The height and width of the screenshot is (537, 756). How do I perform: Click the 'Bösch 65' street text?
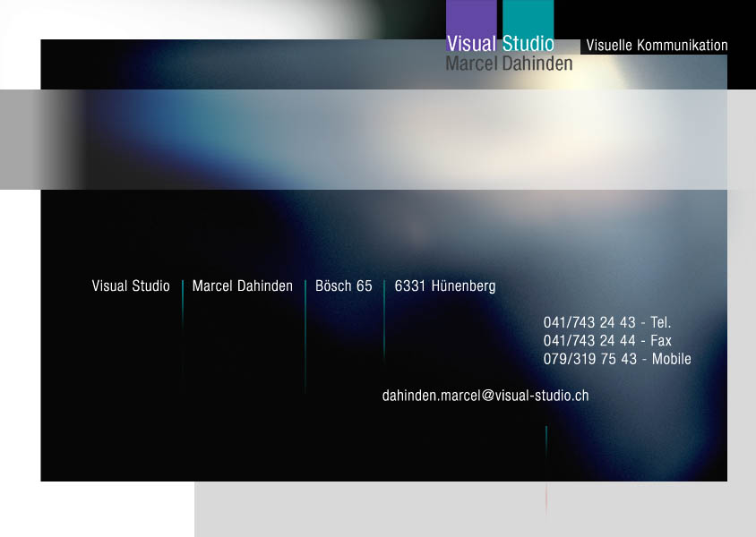point(344,286)
